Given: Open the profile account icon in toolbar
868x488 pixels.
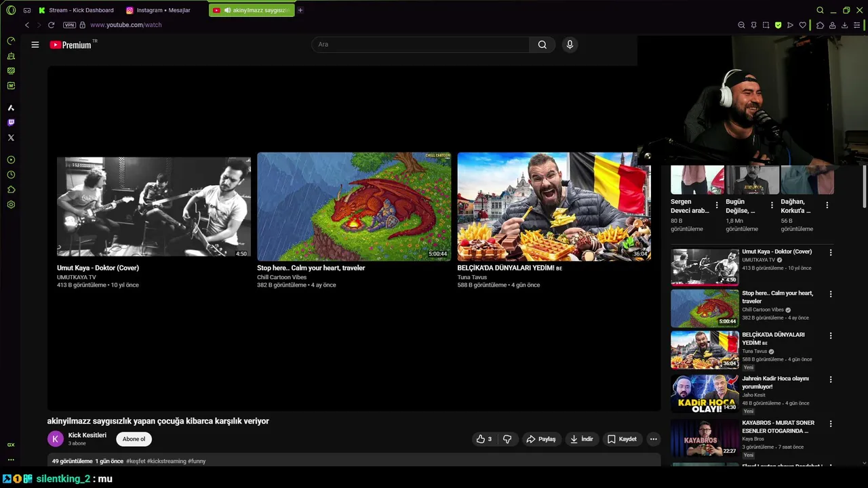Looking at the screenshot, I should pyautogui.click(x=832, y=25).
